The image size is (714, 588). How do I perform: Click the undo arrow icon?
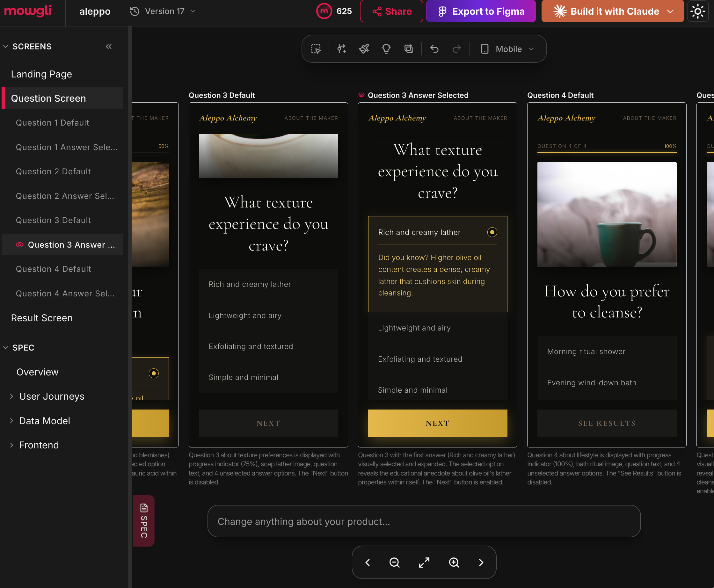(x=434, y=49)
